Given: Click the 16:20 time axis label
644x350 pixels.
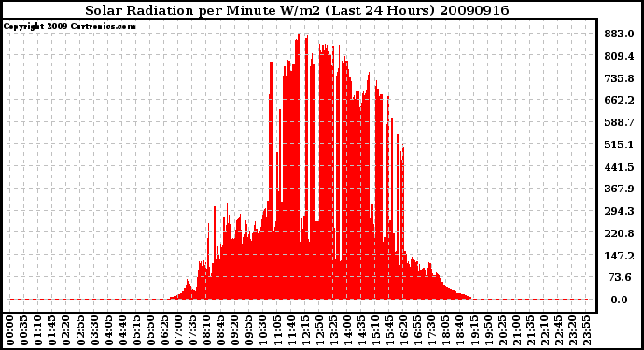Looking at the screenshot, I should 403,330.
